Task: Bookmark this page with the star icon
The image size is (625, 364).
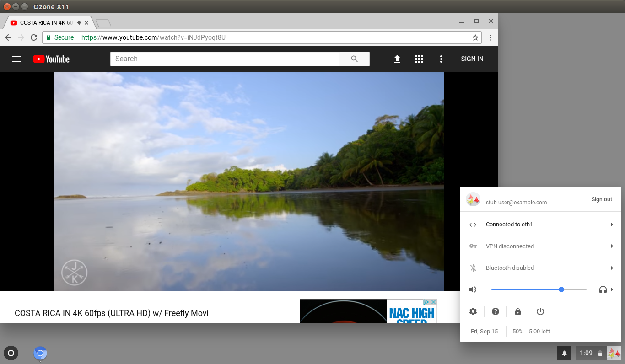Action: pos(475,37)
